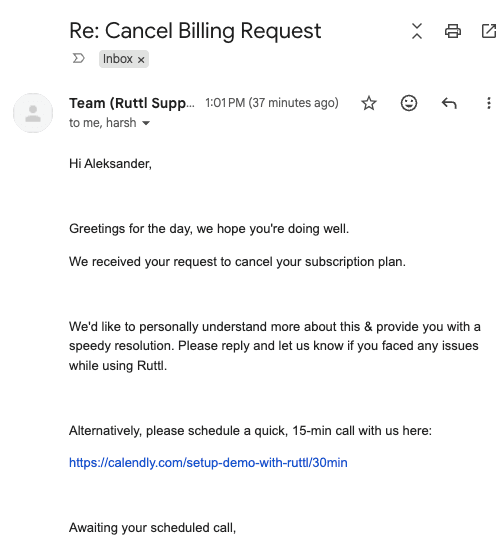Click the Re: Cancel Billing Request subject
501x551 pixels.
(195, 31)
